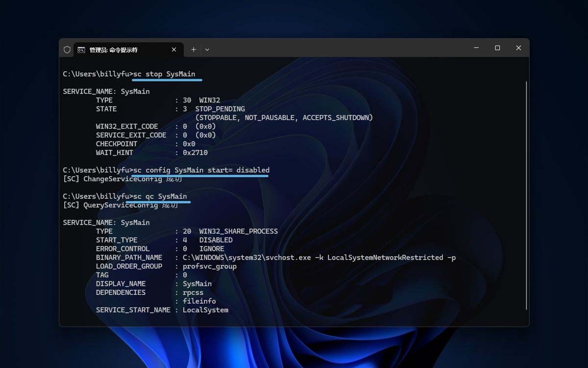This screenshot has width=588, height=368.
Task: Expand the new tab profile dropdown chevron
Action: [207, 50]
